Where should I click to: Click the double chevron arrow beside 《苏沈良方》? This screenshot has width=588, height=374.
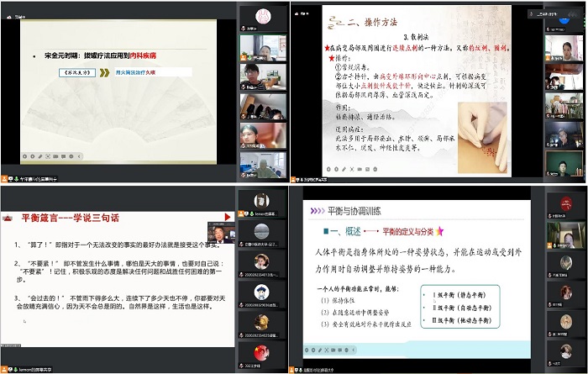107,73
